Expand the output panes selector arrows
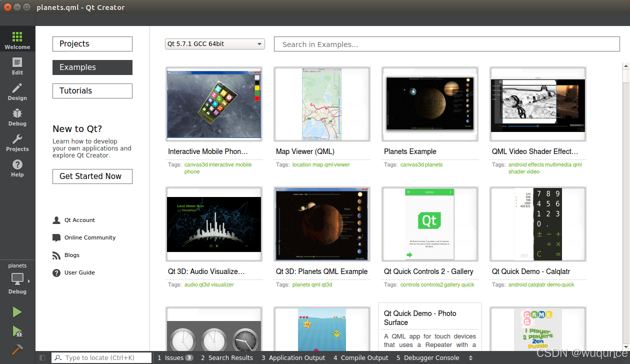Viewport: 630px width, 364px height. pos(470,357)
